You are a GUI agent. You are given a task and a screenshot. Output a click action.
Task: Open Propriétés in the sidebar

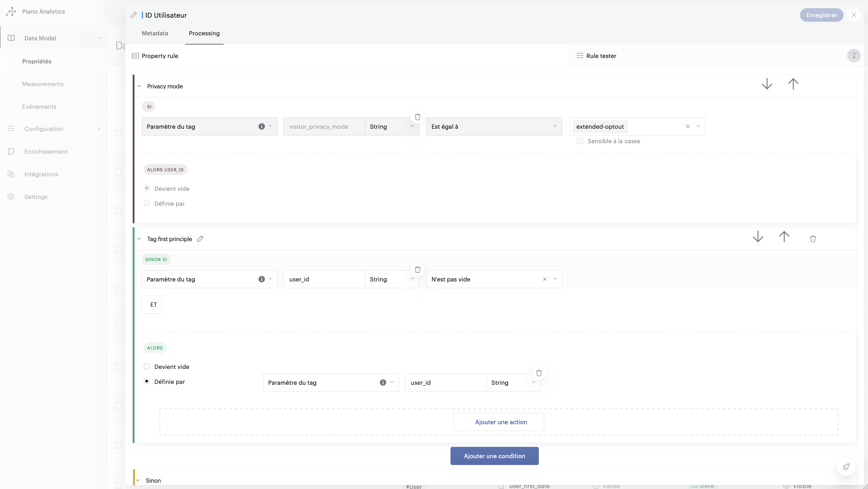coord(37,61)
